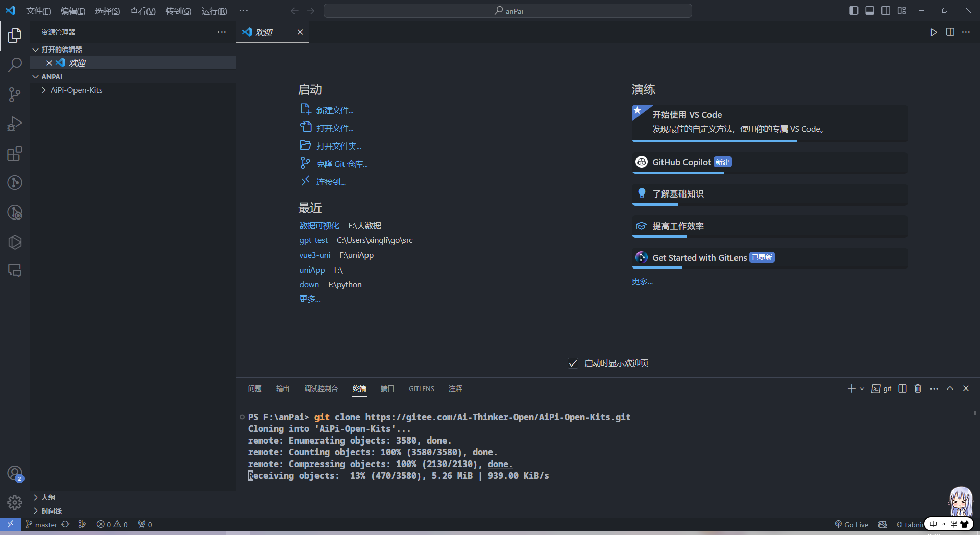This screenshot has height=535, width=980.
Task: Switch to the 调试控制台 panel tab
Action: 321,389
